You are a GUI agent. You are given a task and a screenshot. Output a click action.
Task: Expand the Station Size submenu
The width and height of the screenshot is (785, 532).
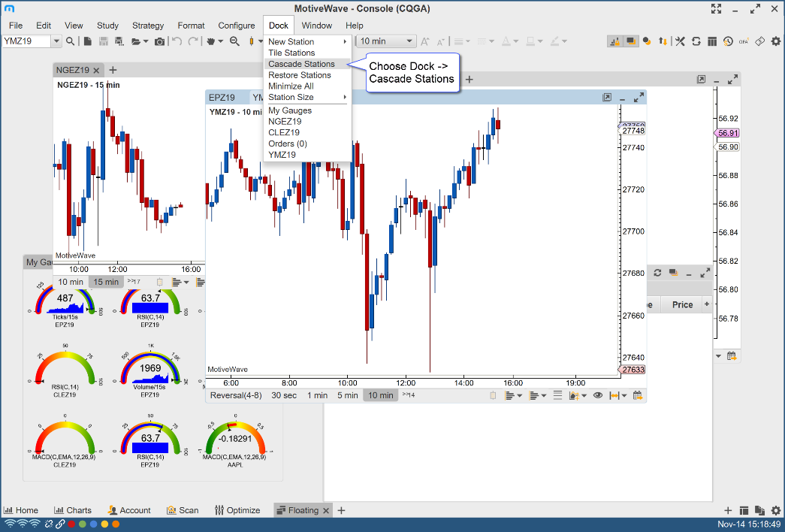(308, 97)
